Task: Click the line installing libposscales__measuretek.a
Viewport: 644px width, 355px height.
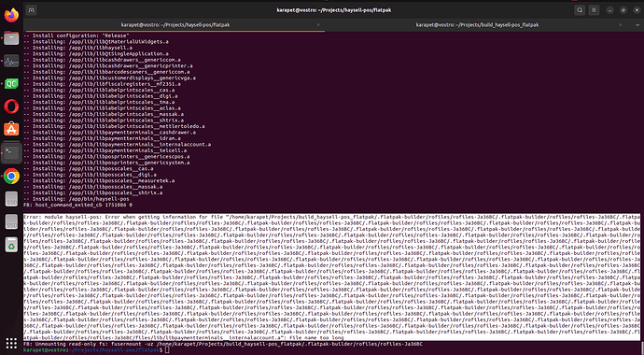Action: 99,181
